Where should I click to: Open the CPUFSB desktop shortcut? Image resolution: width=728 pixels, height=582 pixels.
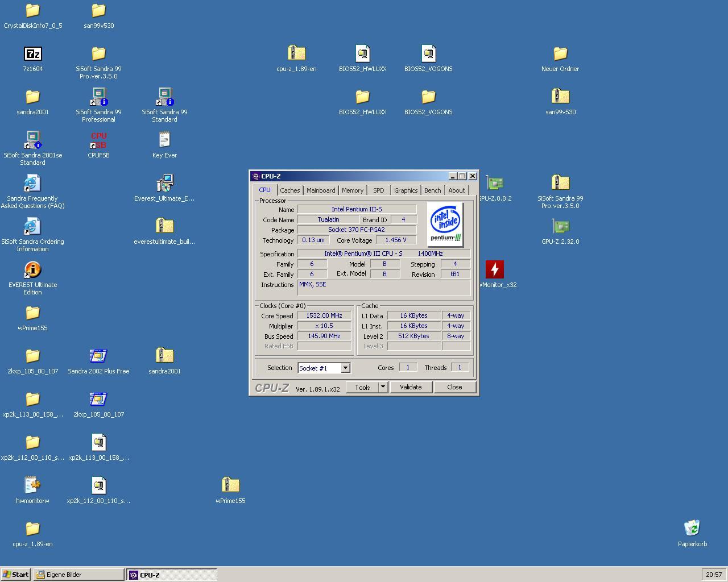(x=98, y=141)
